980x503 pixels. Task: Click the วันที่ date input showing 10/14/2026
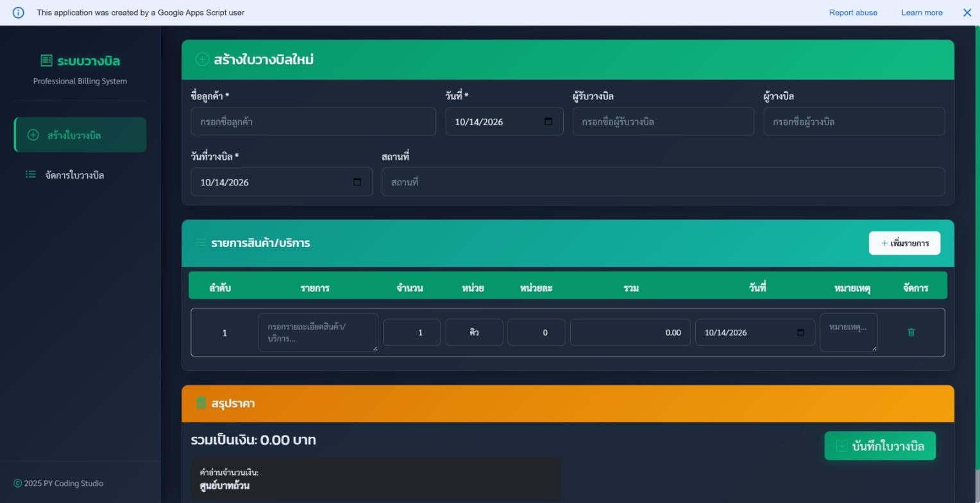click(504, 121)
